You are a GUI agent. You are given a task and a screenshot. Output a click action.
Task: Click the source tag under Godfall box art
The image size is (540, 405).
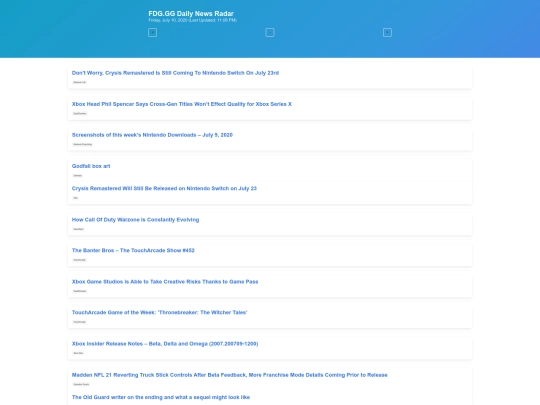click(78, 176)
